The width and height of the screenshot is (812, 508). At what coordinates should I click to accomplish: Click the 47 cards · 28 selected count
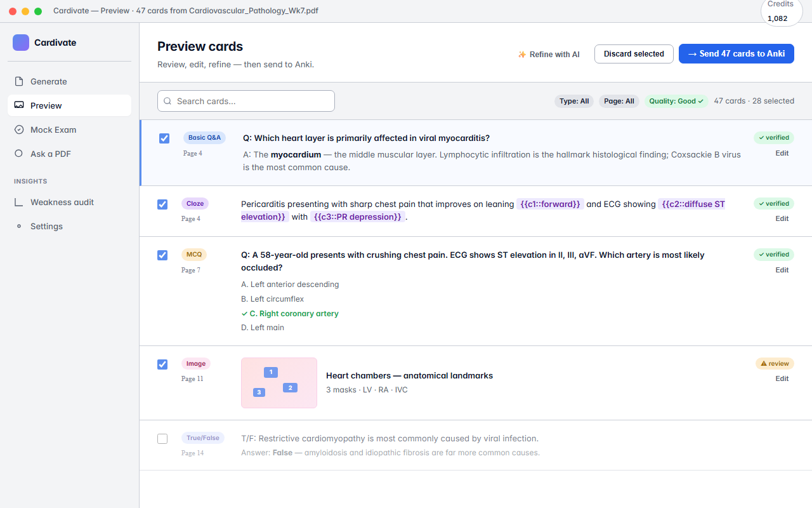pos(754,101)
